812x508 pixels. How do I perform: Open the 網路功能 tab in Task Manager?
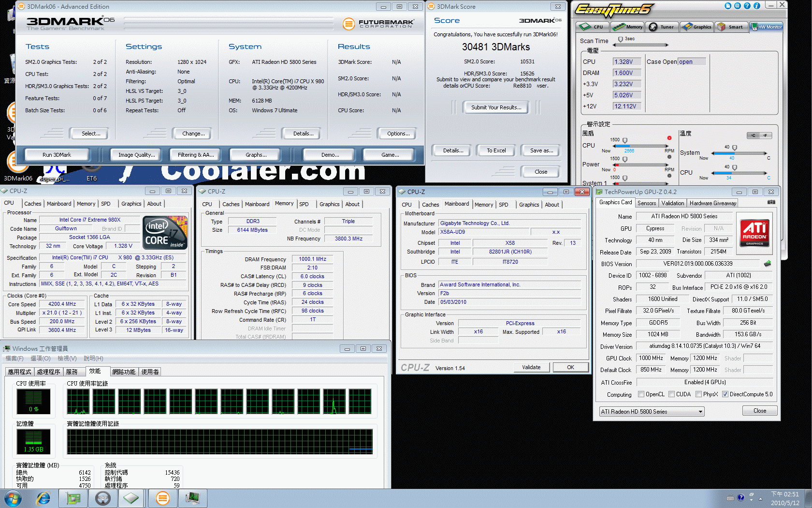124,372
